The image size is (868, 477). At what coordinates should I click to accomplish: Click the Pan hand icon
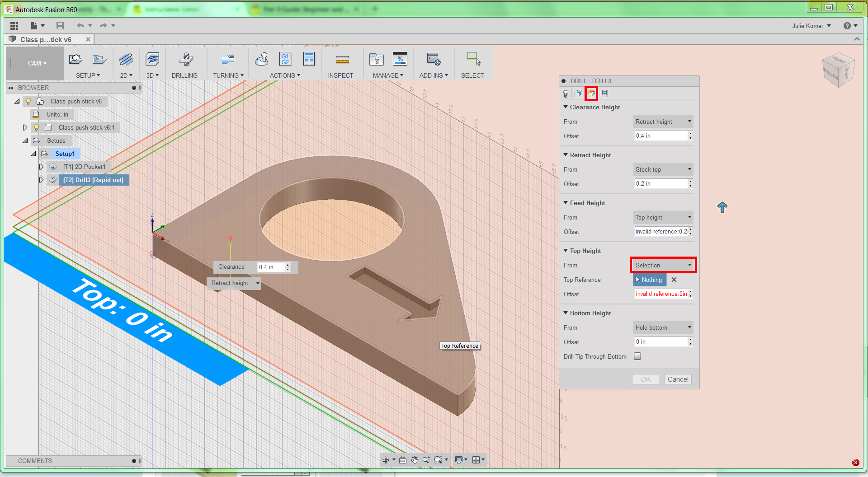click(415, 460)
